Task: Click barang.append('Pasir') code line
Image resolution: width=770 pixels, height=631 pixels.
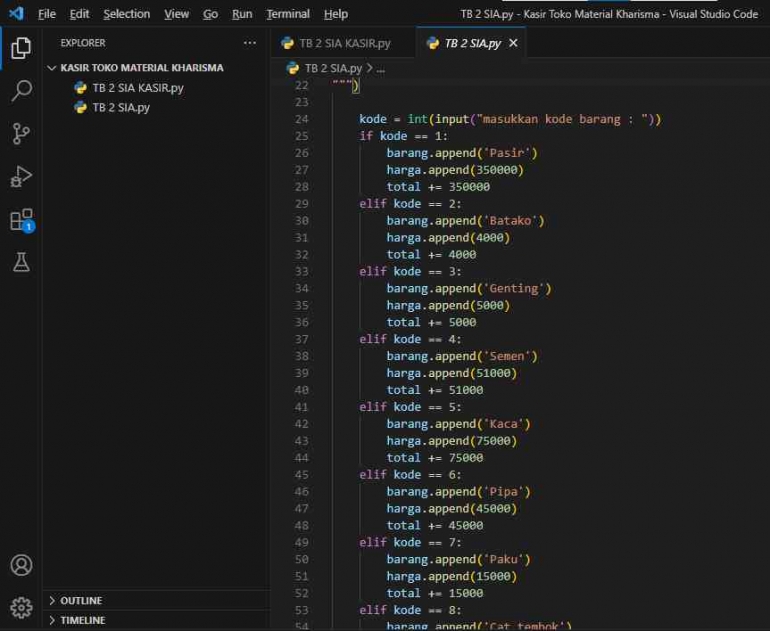Action: coord(462,153)
